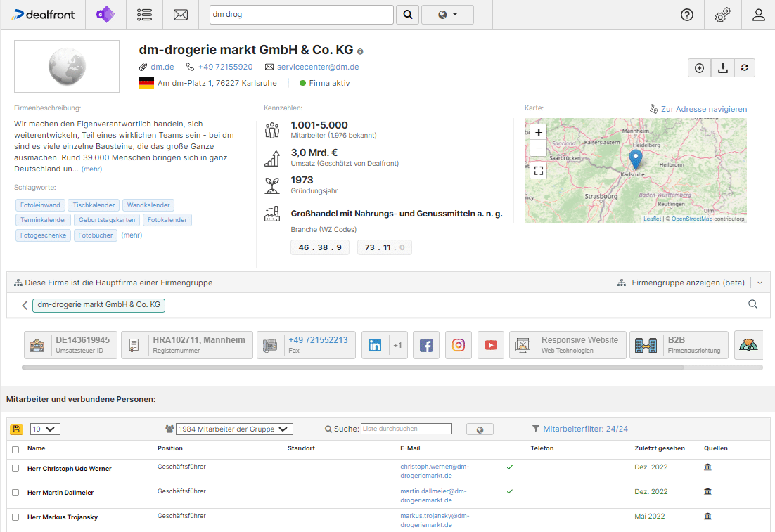The image size is (775, 532).
Task: Open the lists icon in top bar
Action: (x=144, y=15)
